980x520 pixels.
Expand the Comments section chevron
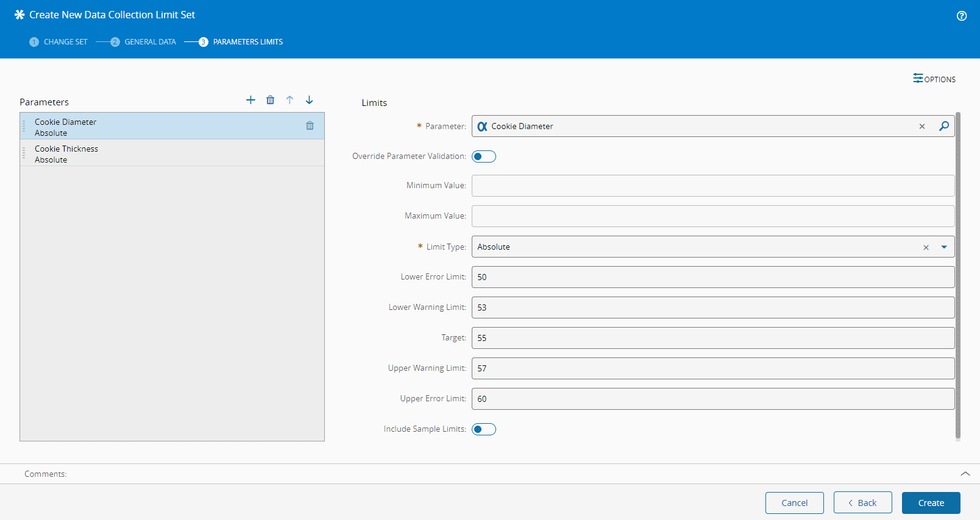pyautogui.click(x=965, y=474)
